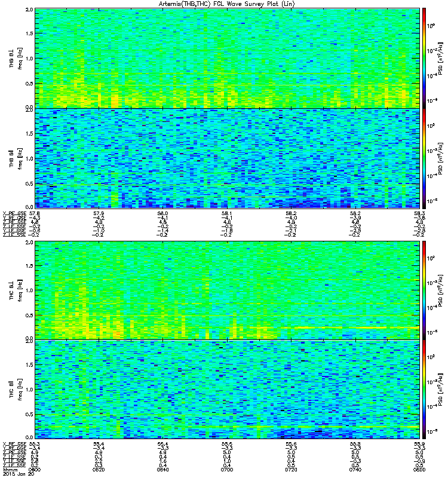Click the '0700' time label
Viewport: 448px width, 478px height.
coord(227,470)
